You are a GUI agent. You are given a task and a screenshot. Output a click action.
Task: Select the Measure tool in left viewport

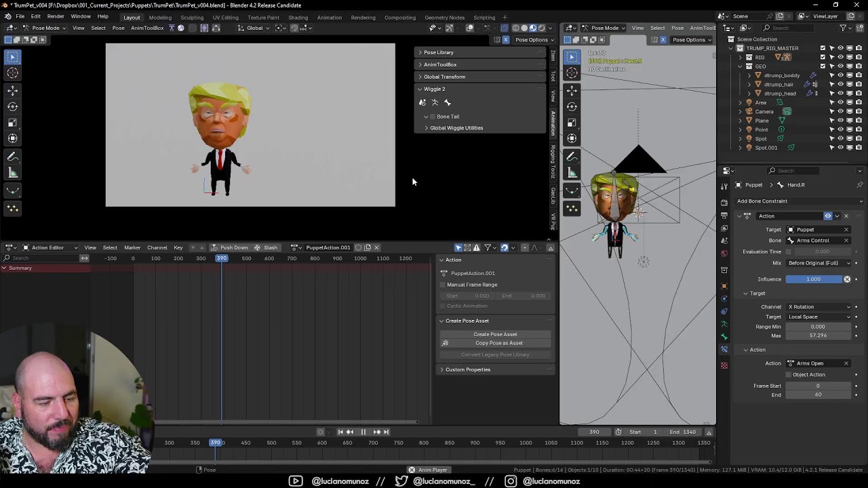tap(13, 173)
